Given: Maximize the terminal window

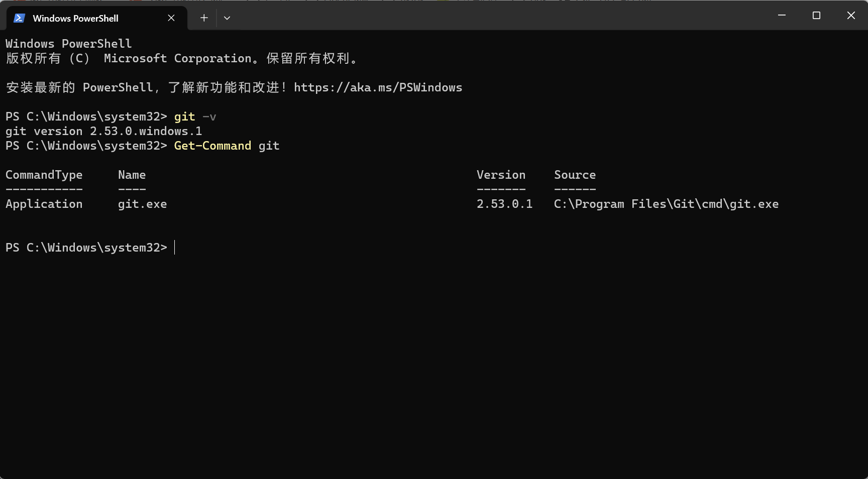Looking at the screenshot, I should (x=816, y=16).
